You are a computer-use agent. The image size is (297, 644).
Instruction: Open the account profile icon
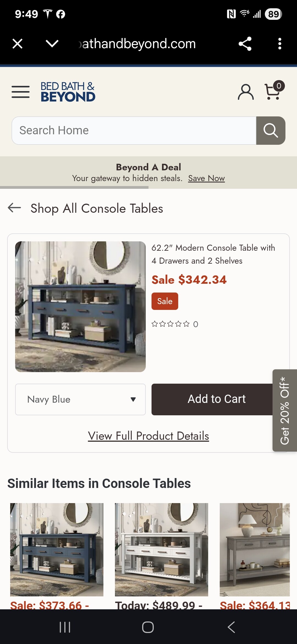[246, 92]
